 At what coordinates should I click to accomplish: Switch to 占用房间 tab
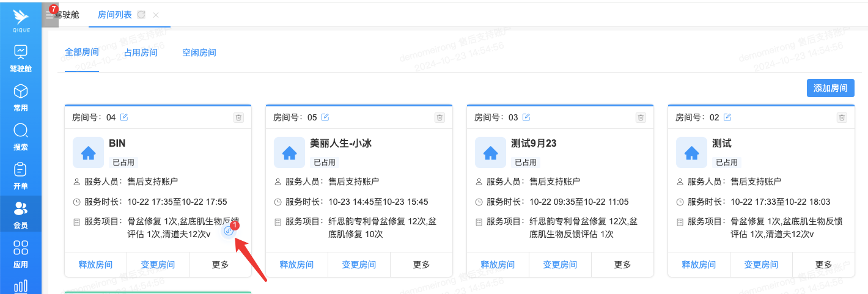pos(141,53)
